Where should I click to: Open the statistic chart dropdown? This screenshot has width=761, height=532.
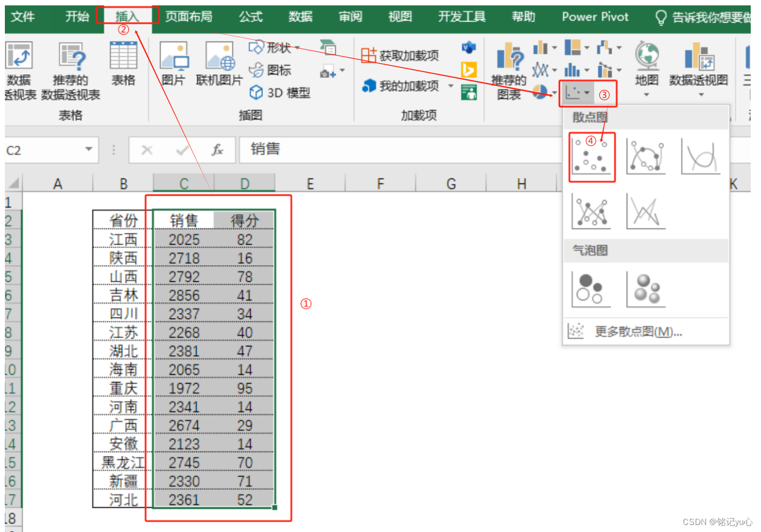[x=577, y=70]
